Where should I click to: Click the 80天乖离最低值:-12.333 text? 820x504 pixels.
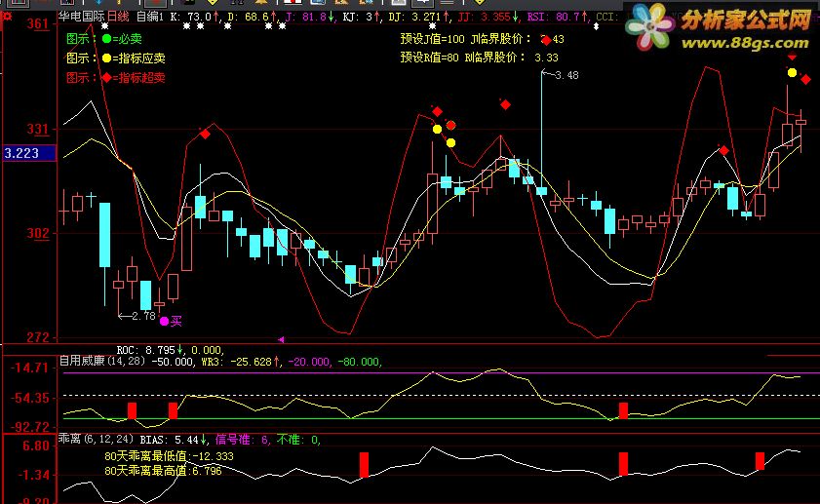tap(169, 456)
